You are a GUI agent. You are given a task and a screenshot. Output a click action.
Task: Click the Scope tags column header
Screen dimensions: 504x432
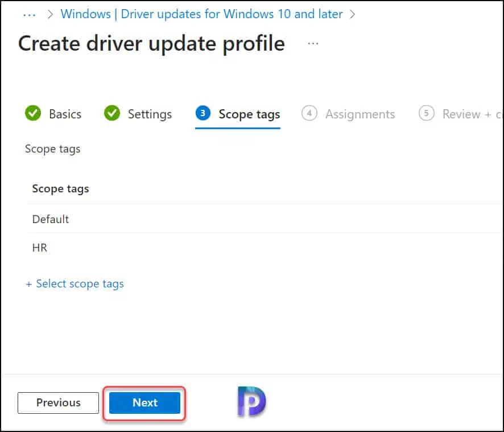[x=60, y=188]
